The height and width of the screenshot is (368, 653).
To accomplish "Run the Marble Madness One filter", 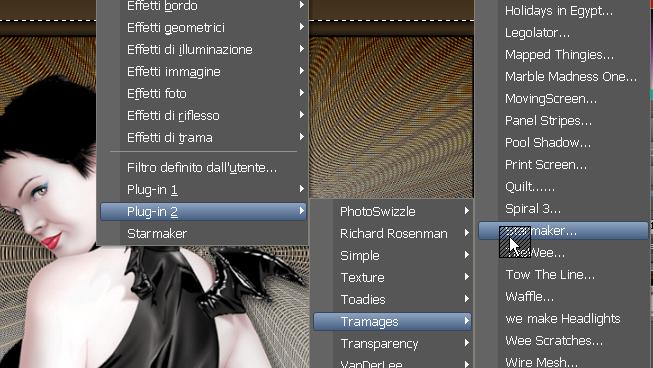I will [x=563, y=77].
